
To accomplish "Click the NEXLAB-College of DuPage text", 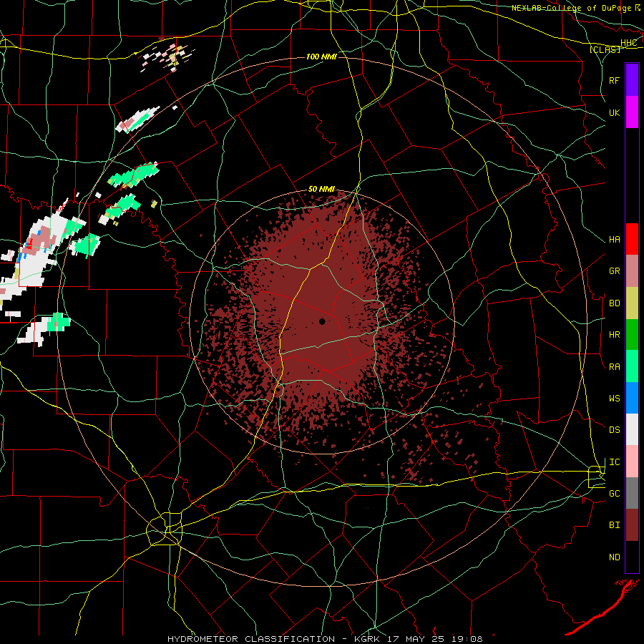I will pyautogui.click(x=571, y=8).
